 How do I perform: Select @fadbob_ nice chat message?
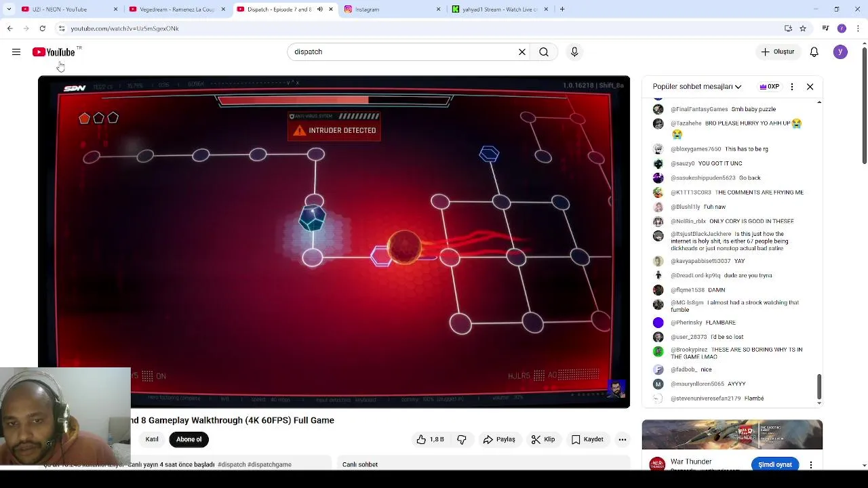[731, 369]
